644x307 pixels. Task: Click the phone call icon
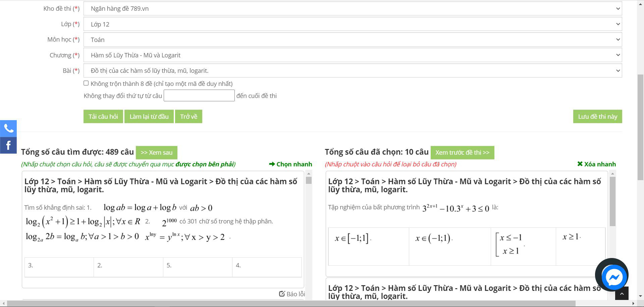[x=8, y=128]
